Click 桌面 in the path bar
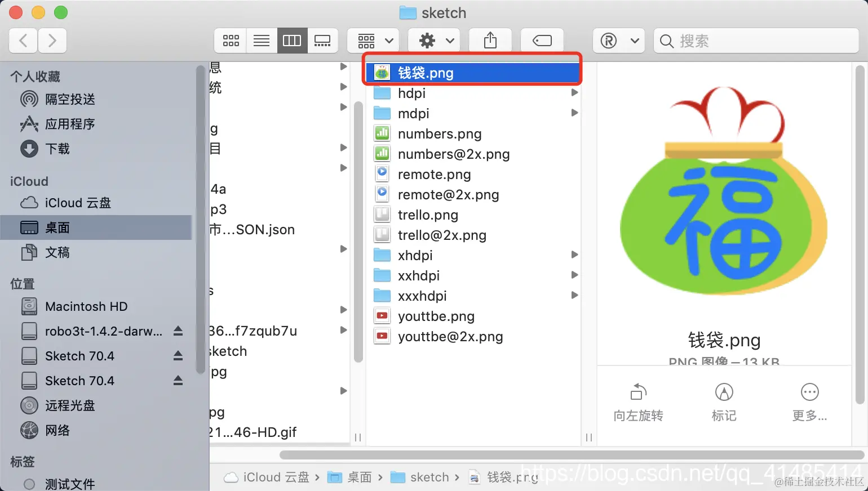This screenshot has height=491, width=868. [350, 477]
